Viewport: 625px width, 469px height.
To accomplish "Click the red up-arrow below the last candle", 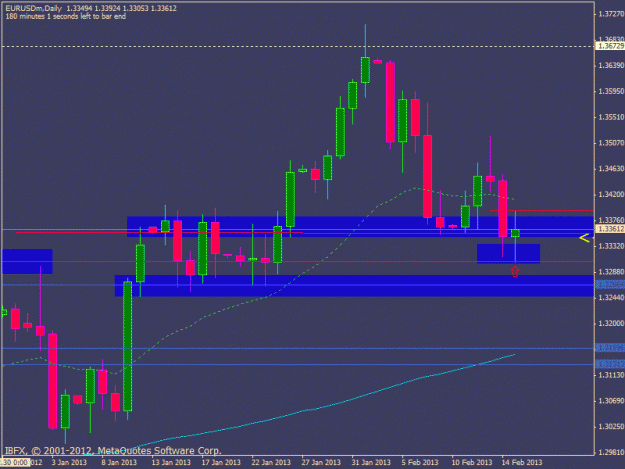I will [515, 272].
